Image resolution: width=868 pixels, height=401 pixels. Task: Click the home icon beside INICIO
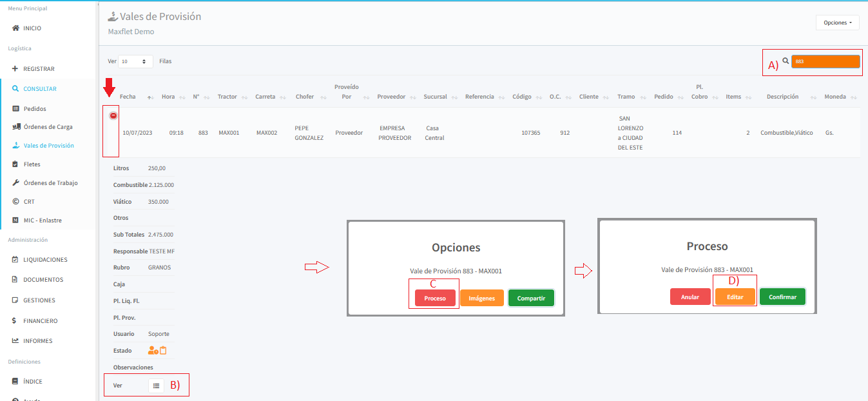15,28
